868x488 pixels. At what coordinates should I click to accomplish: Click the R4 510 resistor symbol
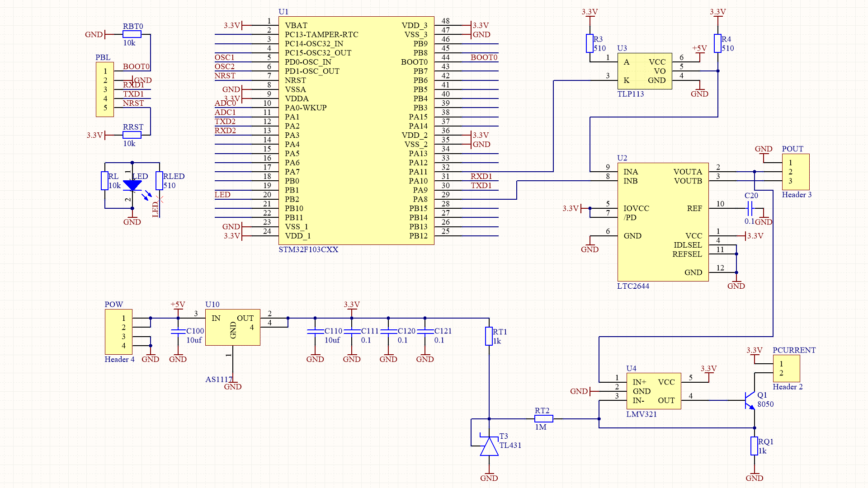tap(717, 43)
